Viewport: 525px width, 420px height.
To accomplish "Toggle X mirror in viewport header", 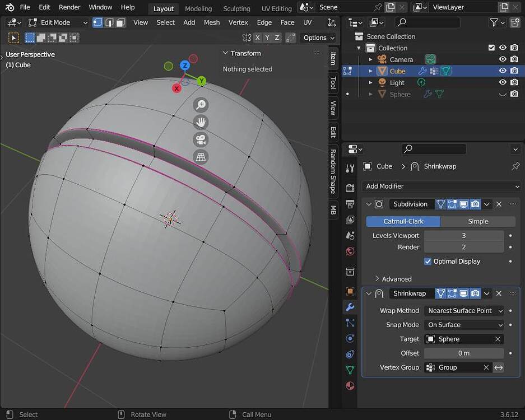I will tap(257, 38).
